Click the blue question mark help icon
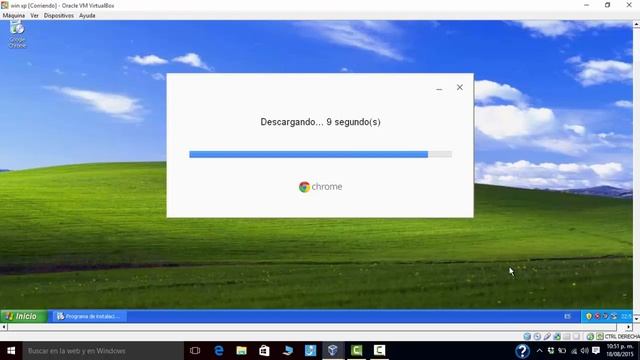The width and height of the screenshot is (640, 360). pos(522,351)
